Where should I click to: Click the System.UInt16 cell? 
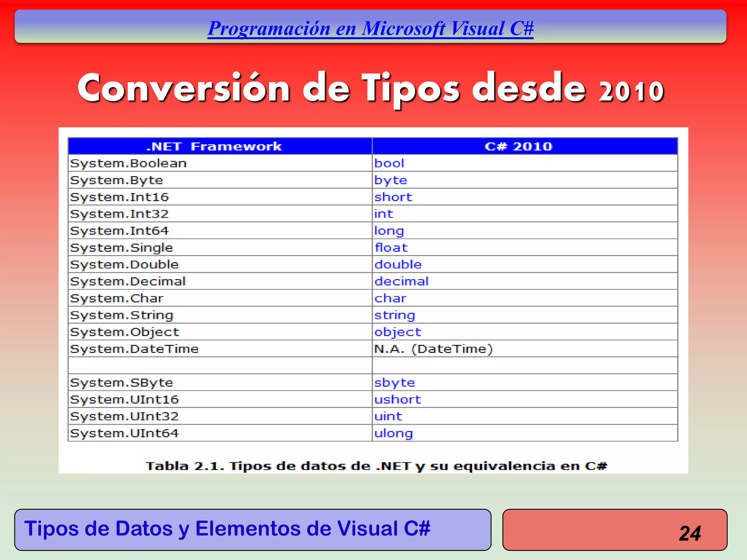click(x=220, y=399)
